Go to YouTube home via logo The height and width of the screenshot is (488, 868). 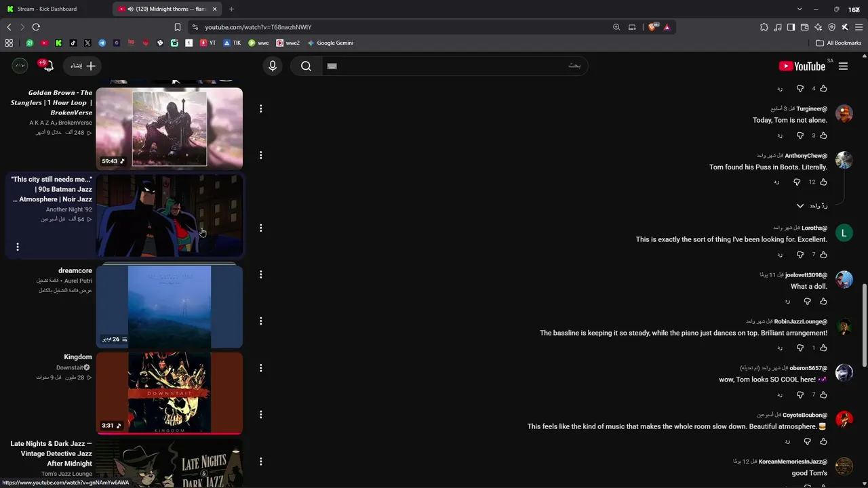[802, 66]
